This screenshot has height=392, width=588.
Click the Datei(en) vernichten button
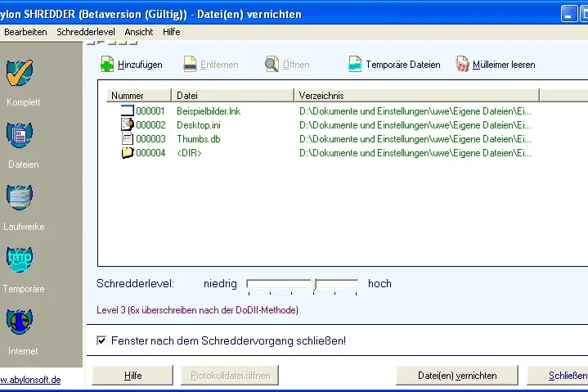tap(457, 376)
